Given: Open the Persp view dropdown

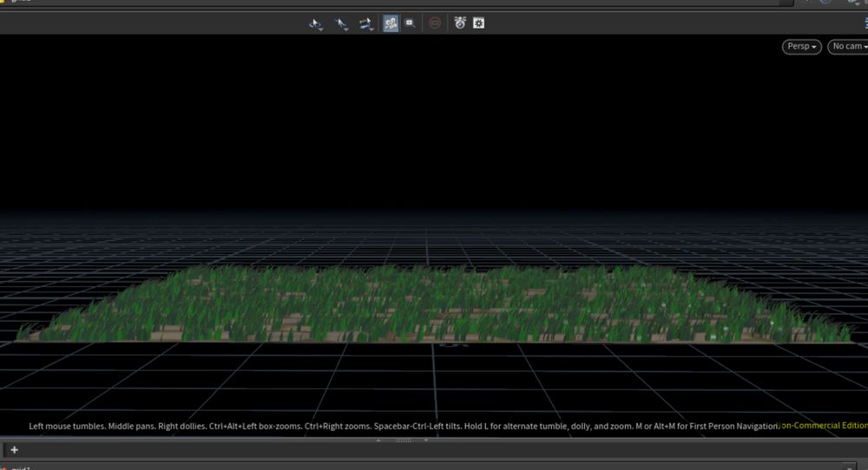Looking at the screenshot, I should click(802, 46).
